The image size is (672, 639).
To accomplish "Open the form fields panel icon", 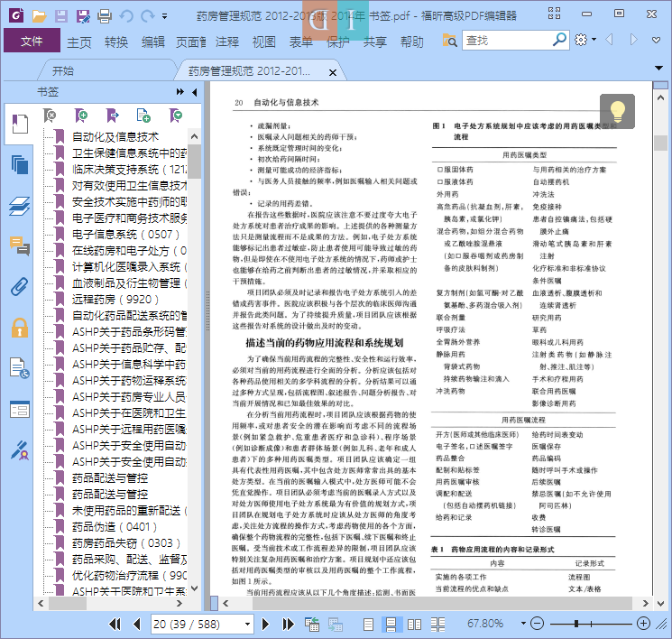I will [x=19, y=409].
